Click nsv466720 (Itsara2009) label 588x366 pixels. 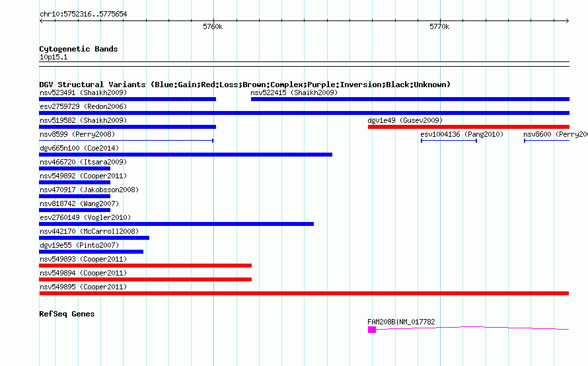83,162
